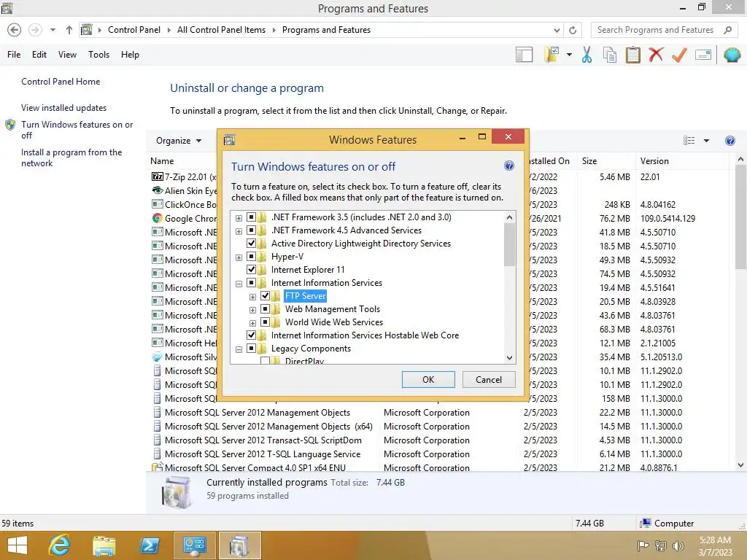
Task: Click the Windows Start button
Action: [18, 545]
